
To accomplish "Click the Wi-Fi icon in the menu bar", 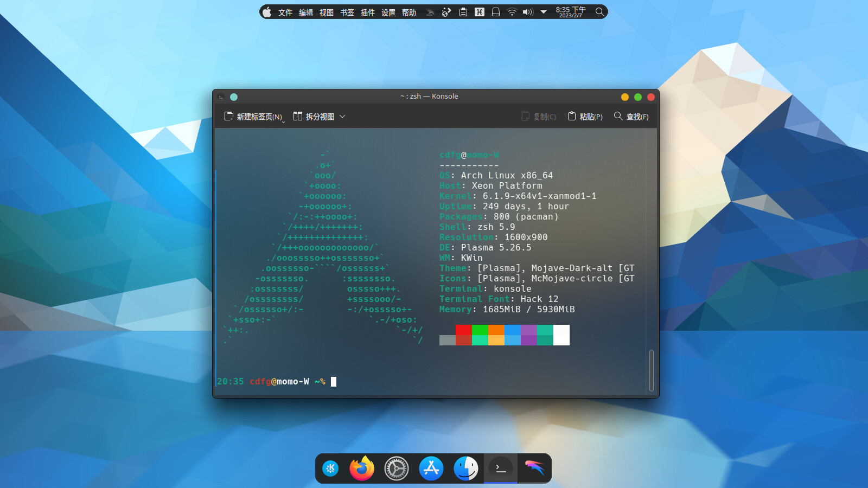I will click(x=512, y=11).
